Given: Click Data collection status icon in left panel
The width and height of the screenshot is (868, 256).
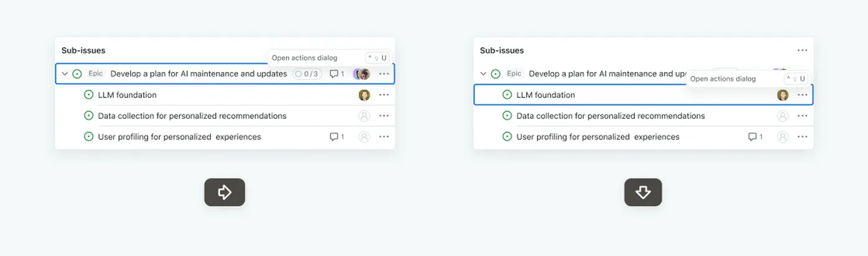Looking at the screenshot, I should [88, 116].
